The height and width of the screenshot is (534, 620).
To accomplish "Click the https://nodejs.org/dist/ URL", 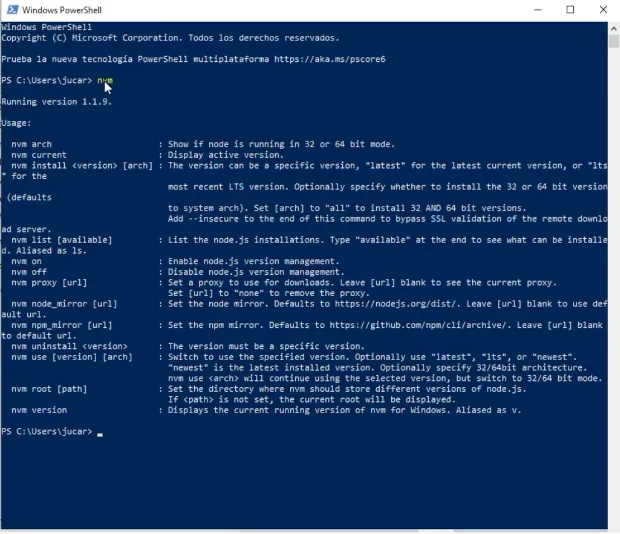I will pyautogui.click(x=397, y=304).
